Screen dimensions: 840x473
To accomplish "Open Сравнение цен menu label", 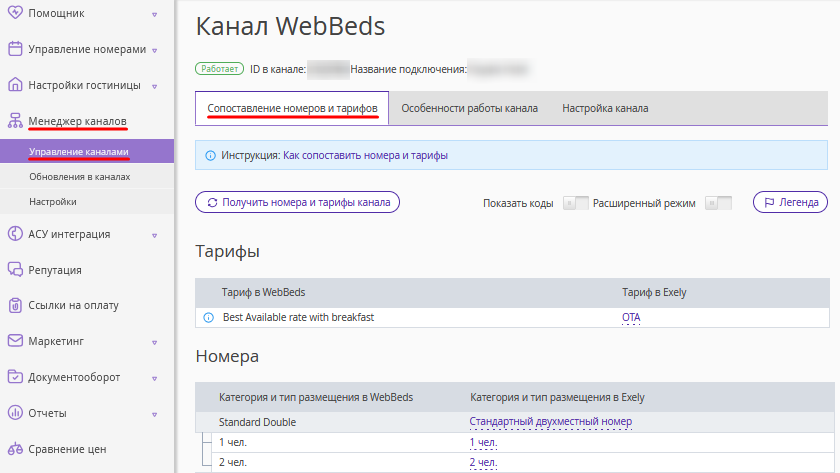I will coord(67,449).
